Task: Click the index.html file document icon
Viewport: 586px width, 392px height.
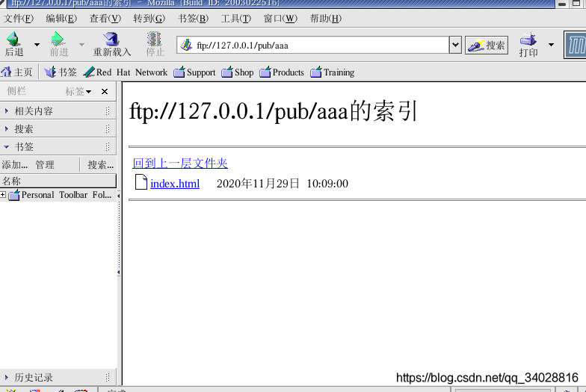Action: (x=141, y=182)
